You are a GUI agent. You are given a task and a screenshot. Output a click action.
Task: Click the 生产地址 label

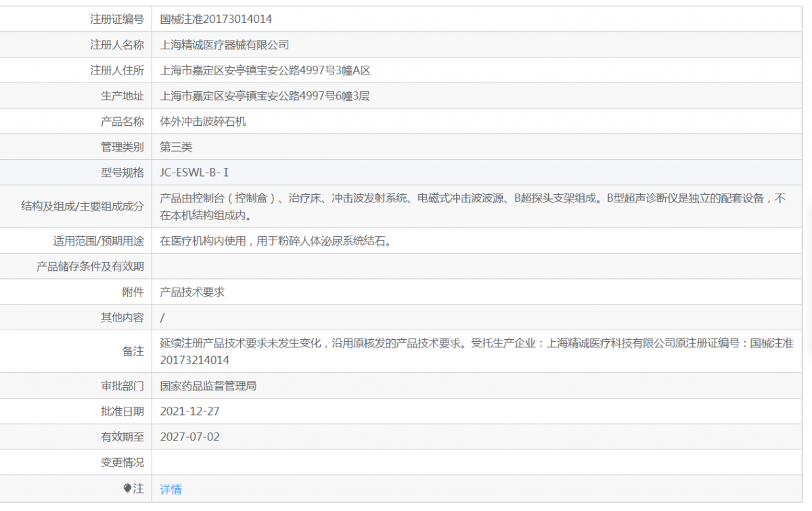click(x=122, y=96)
